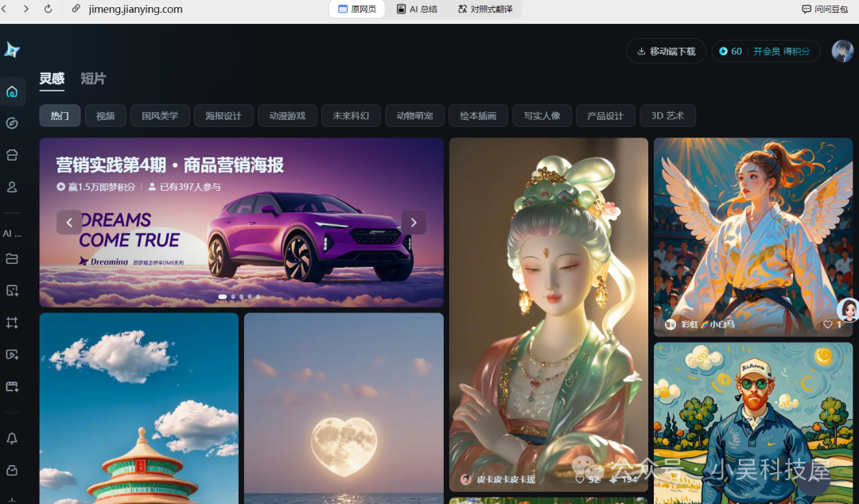The height and width of the screenshot is (504, 859).
Task: Jump to the first (active) banner pagination dot
Action: tap(223, 297)
